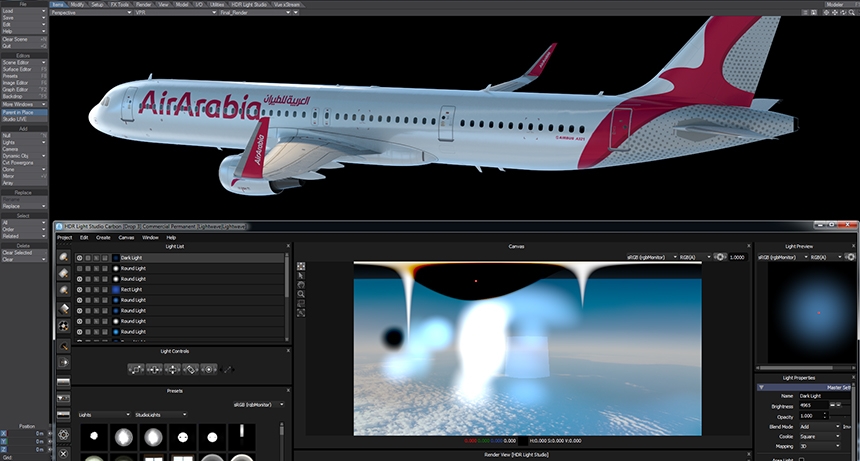The image size is (860, 461).
Task: Select the fourth Light Controls rotate button
Action: pyautogui.click(x=190, y=369)
